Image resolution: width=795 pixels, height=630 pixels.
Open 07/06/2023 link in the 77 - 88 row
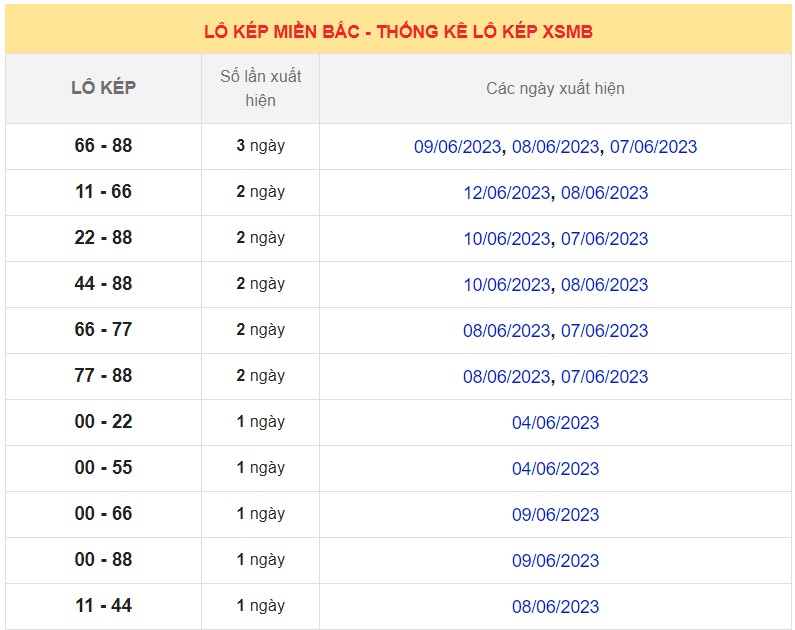(604, 377)
